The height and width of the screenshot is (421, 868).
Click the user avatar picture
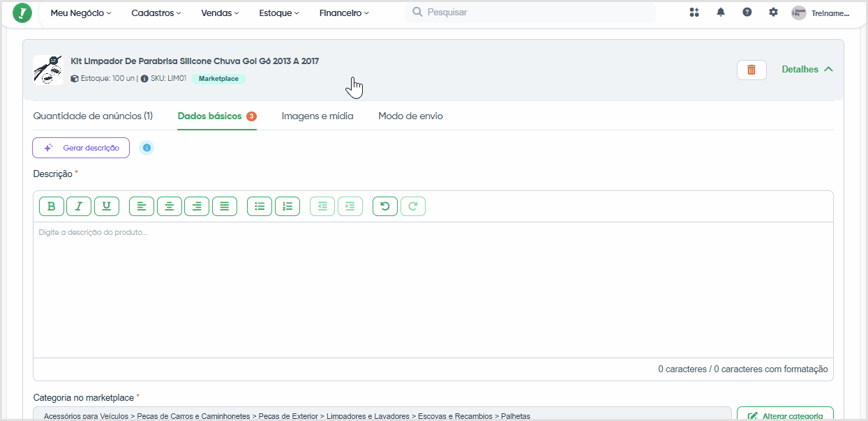pyautogui.click(x=799, y=13)
